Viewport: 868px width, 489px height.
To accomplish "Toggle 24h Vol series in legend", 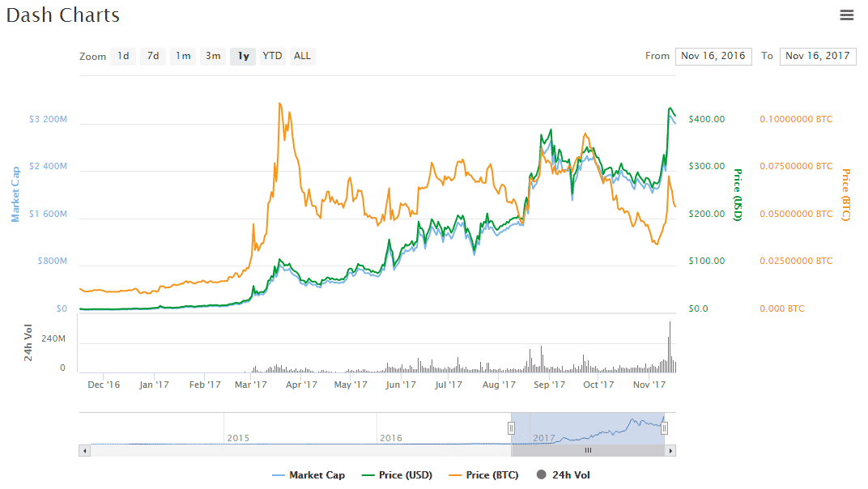I will pyautogui.click(x=564, y=475).
